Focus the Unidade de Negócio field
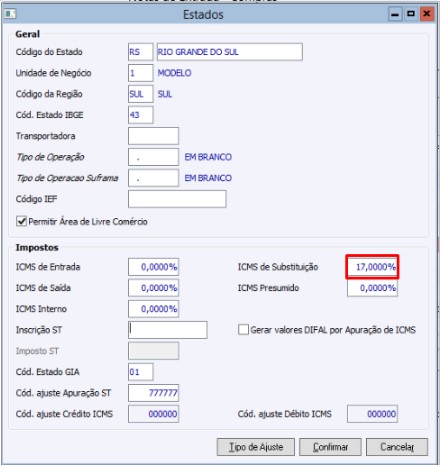Screen dimensions: 440x465 (140, 73)
